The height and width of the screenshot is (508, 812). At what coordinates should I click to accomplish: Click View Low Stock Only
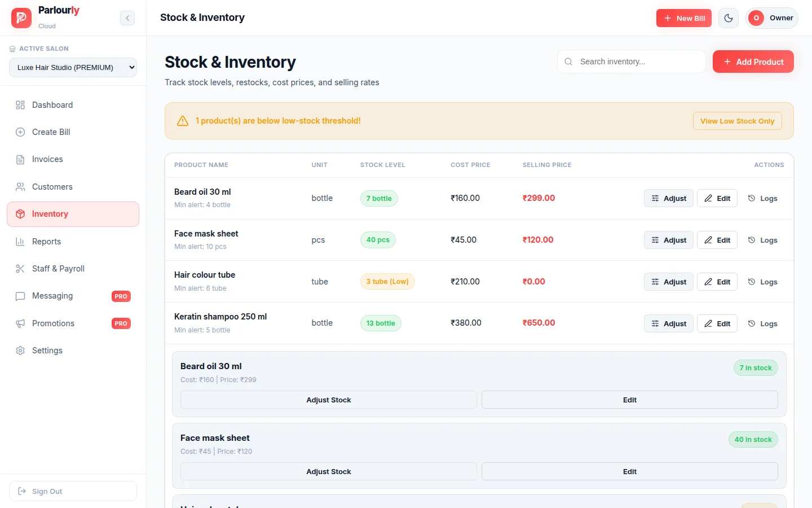738,121
